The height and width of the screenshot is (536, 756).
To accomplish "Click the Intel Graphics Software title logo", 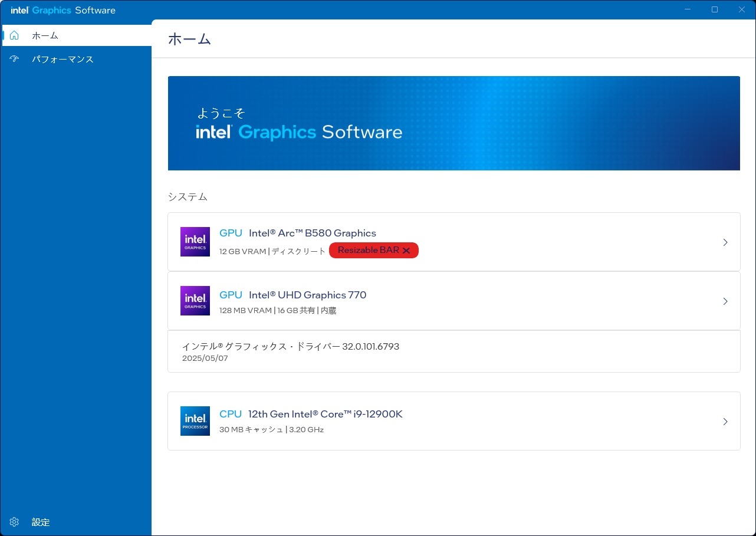I will 63,10.
